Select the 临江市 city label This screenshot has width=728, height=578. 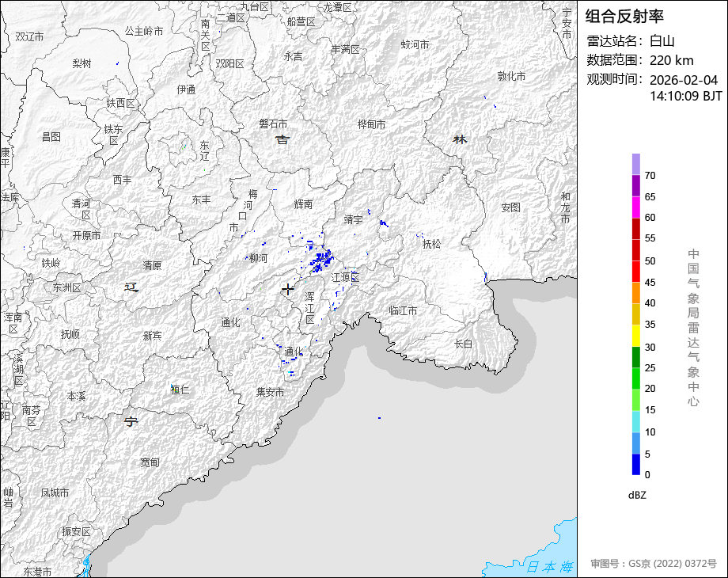click(403, 310)
